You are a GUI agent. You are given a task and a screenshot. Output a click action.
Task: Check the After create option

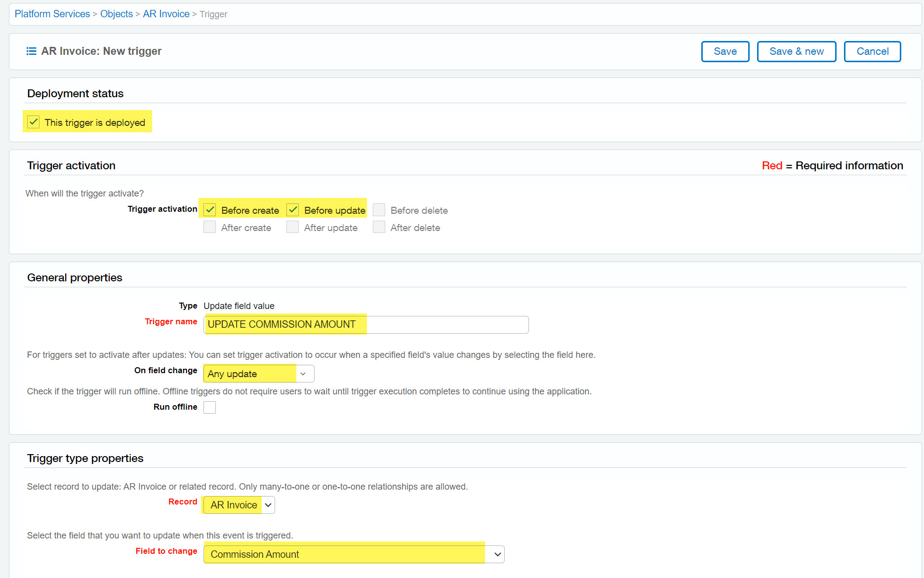[x=210, y=227]
